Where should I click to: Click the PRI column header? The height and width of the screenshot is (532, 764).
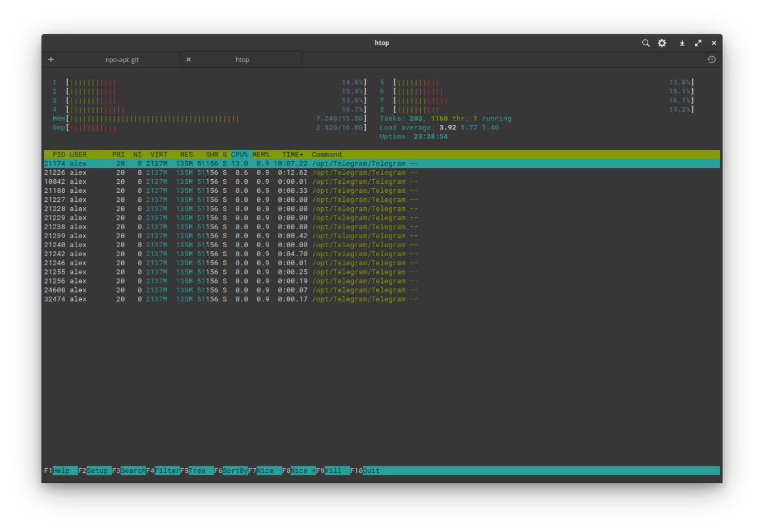coord(118,155)
